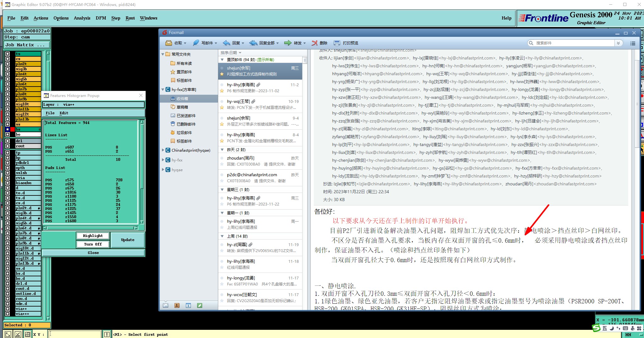The width and height of the screenshot is (644, 338).
Task: Click the Update button
Action: pyautogui.click(x=128, y=240)
